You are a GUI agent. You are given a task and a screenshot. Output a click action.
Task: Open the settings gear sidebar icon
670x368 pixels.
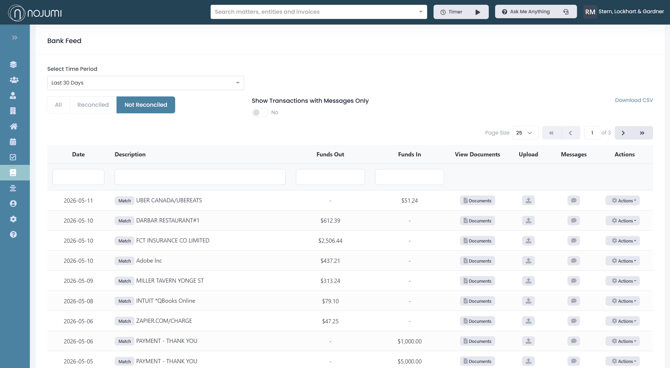point(13,219)
